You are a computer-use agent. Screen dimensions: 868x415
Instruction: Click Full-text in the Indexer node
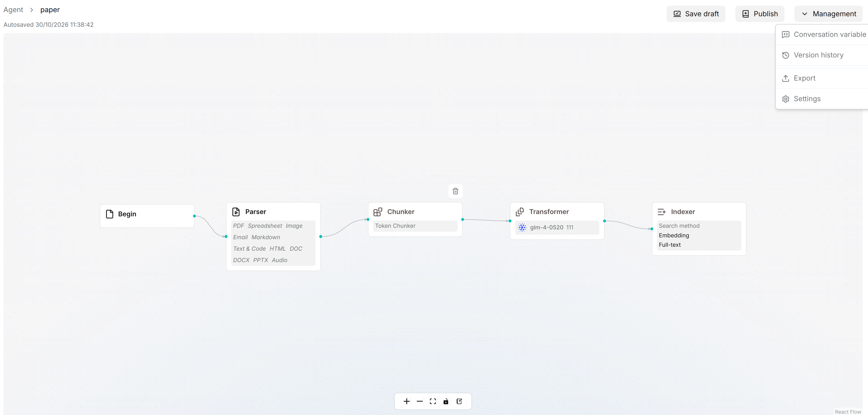click(669, 244)
